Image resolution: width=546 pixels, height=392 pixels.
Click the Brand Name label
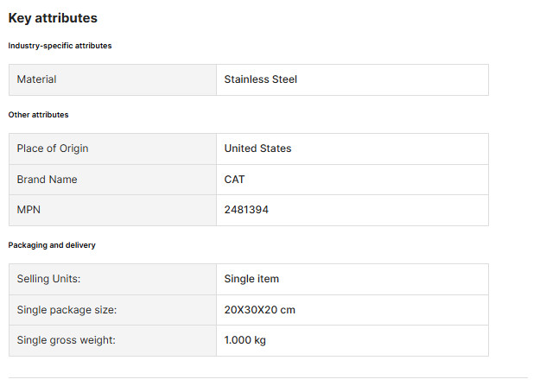[x=47, y=180]
